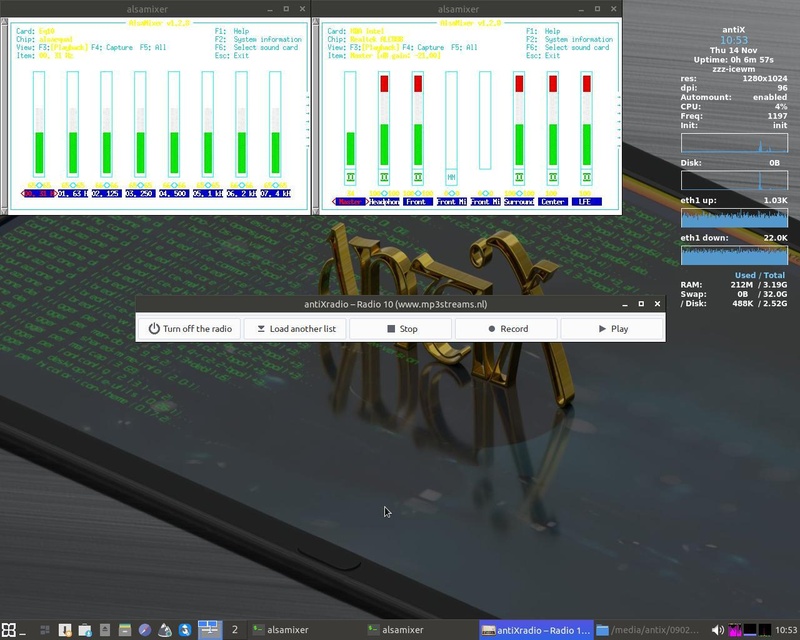800x640 pixels.
Task: Choose F3: Playback view in the HDA Intel mixer
Action: coord(373,47)
